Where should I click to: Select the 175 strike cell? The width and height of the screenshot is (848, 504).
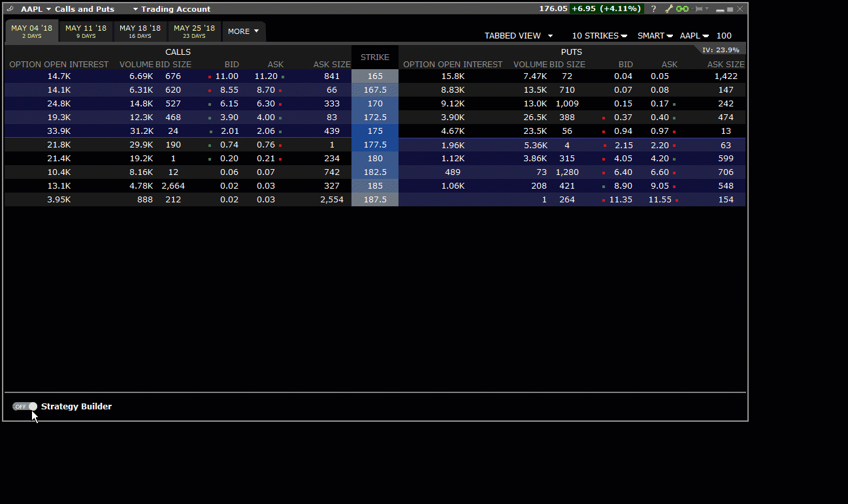click(x=374, y=131)
